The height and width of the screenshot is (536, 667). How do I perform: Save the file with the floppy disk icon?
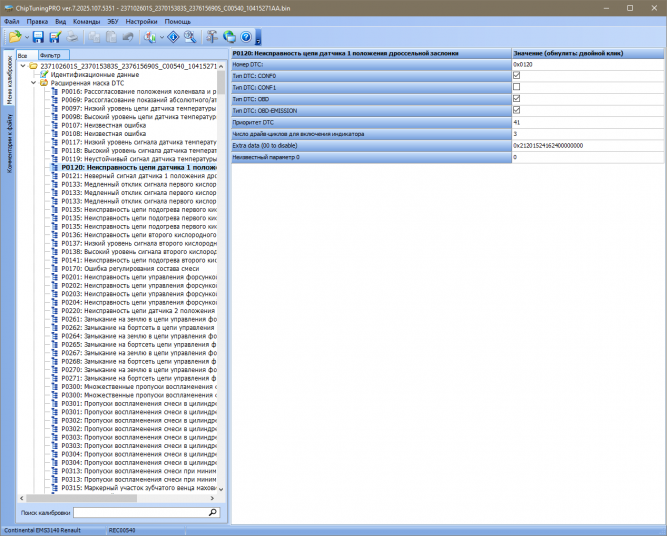[38, 37]
